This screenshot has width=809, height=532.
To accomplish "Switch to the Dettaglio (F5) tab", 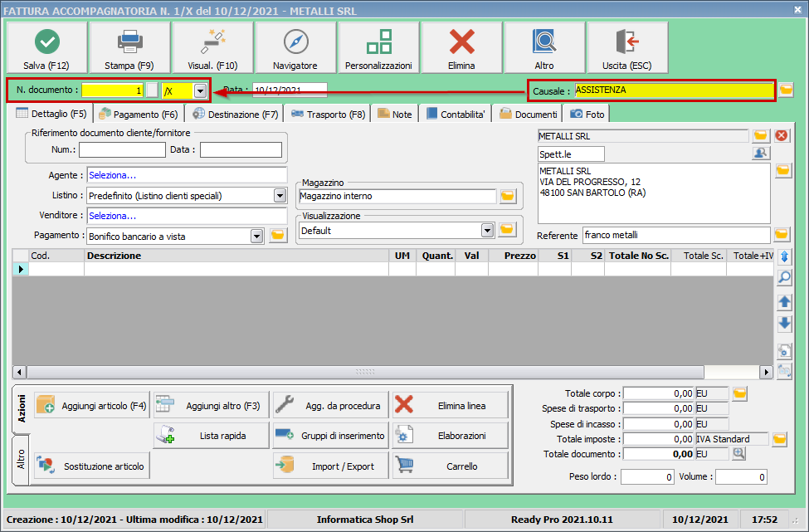I will point(51,114).
